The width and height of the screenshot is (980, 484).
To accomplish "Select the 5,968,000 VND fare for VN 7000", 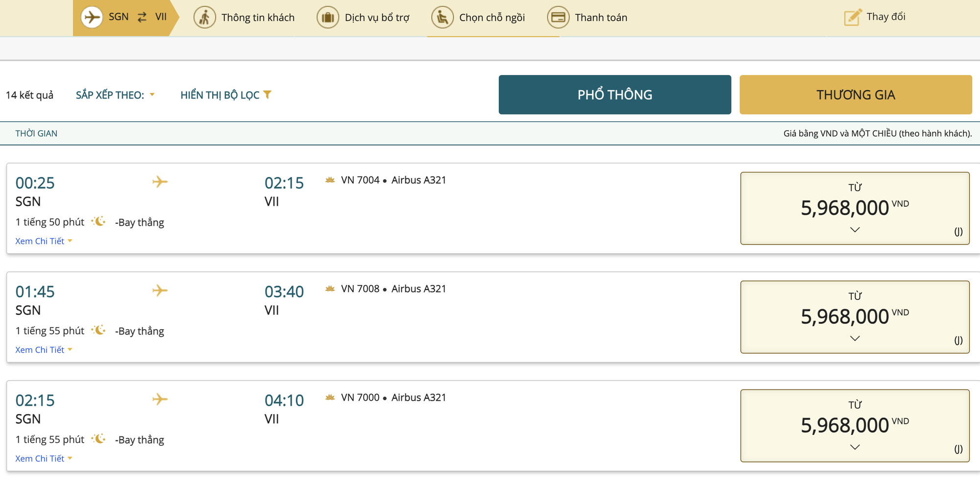I will 855,426.
